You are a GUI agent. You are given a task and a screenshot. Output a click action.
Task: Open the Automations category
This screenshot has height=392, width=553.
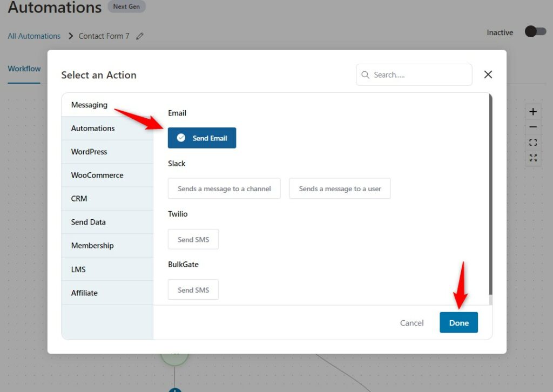pyautogui.click(x=107, y=129)
